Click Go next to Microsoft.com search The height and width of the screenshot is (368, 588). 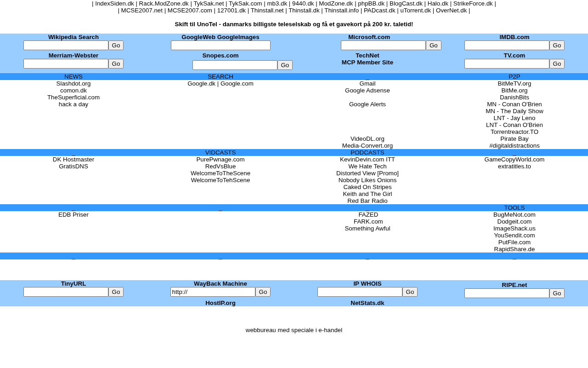(434, 46)
